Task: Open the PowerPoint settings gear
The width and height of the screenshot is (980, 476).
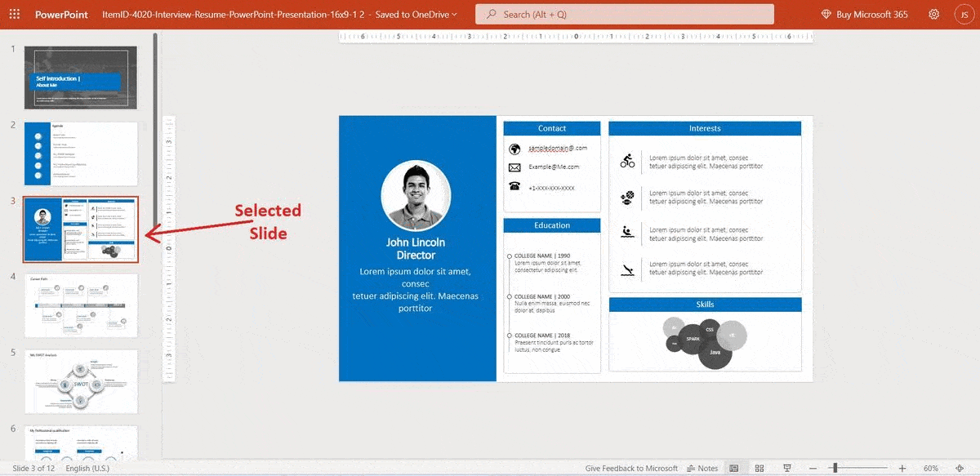Action: point(933,13)
